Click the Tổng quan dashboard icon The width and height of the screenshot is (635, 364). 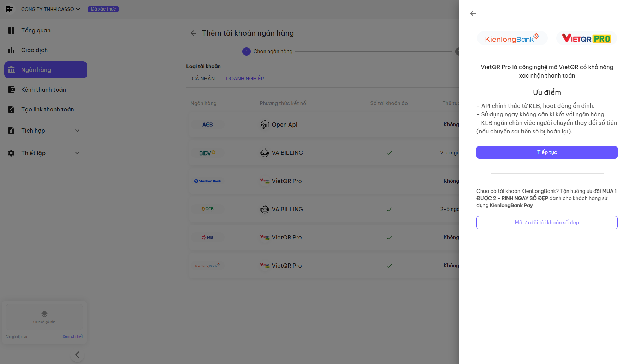pos(11,30)
